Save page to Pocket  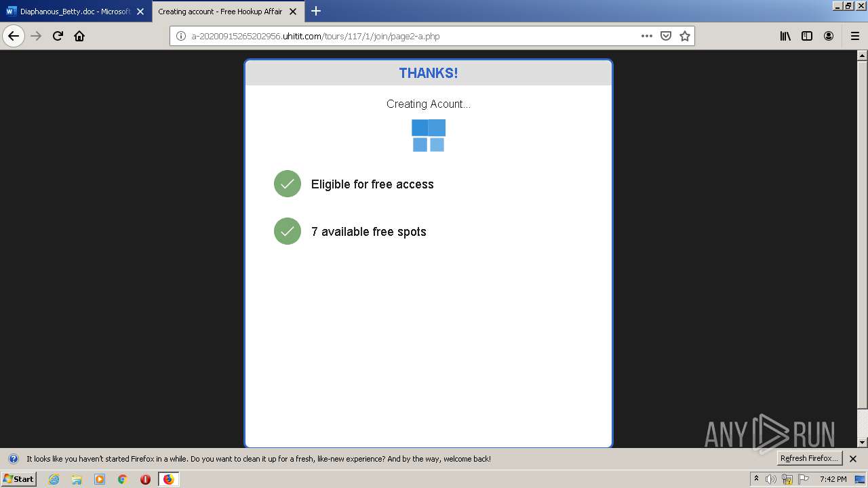click(666, 36)
